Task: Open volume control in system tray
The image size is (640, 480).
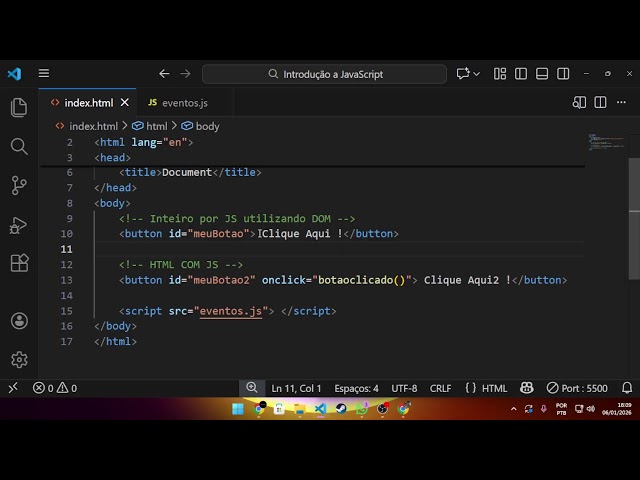Action: (591, 409)
